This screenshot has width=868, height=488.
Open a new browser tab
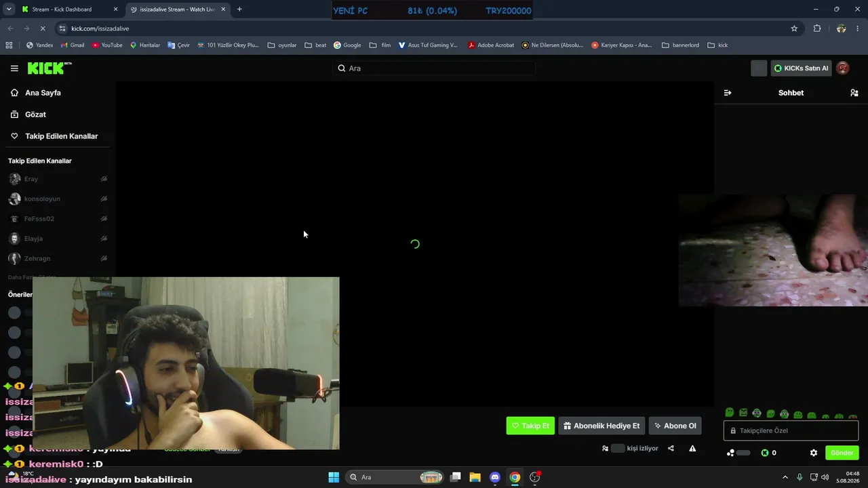click(x=239, y=9)
